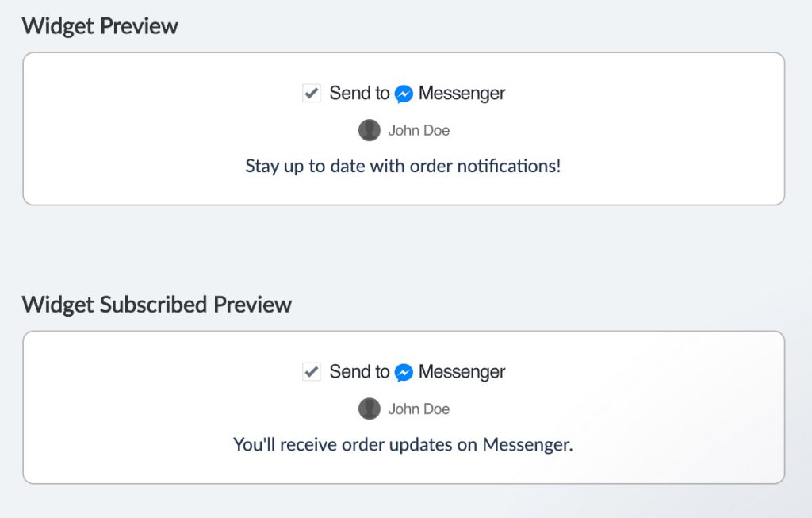Click the Messenger logo in Widget Subscribed Preview

tap(404, 373)
